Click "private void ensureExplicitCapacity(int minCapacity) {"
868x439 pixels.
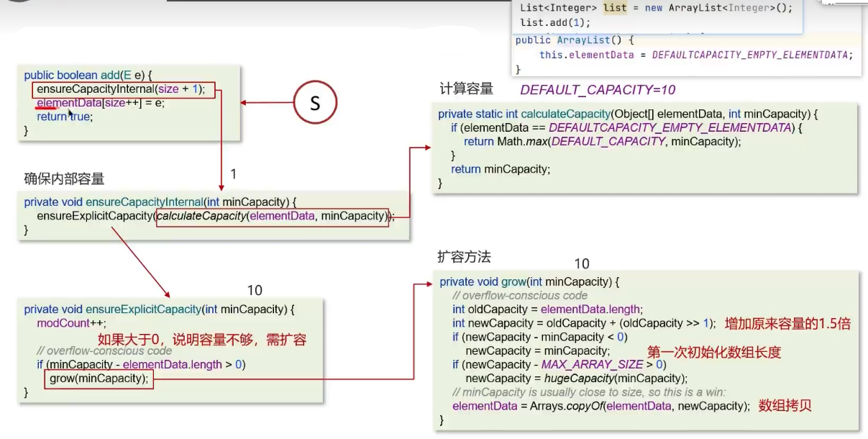pyautogui.click(x=159, y=309)
